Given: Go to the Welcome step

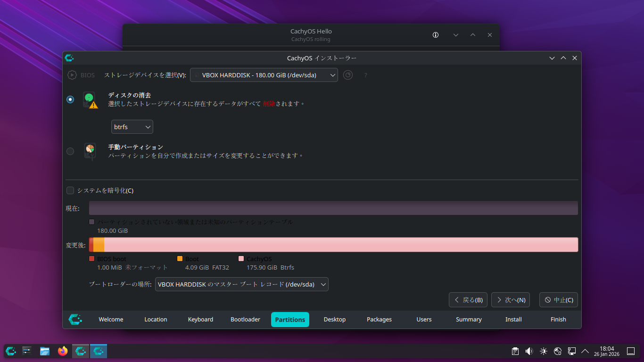Looking at the screenshot, I should click(111, 320).
